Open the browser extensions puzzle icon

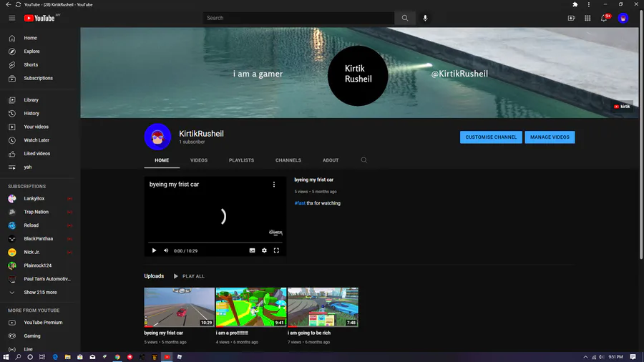(575, 4)
